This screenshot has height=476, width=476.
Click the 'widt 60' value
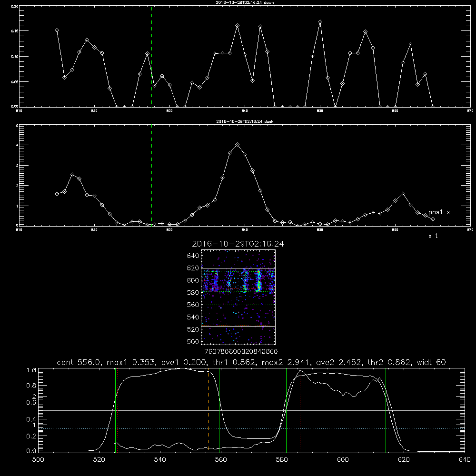pyautogui.click(x=431, y=362)
